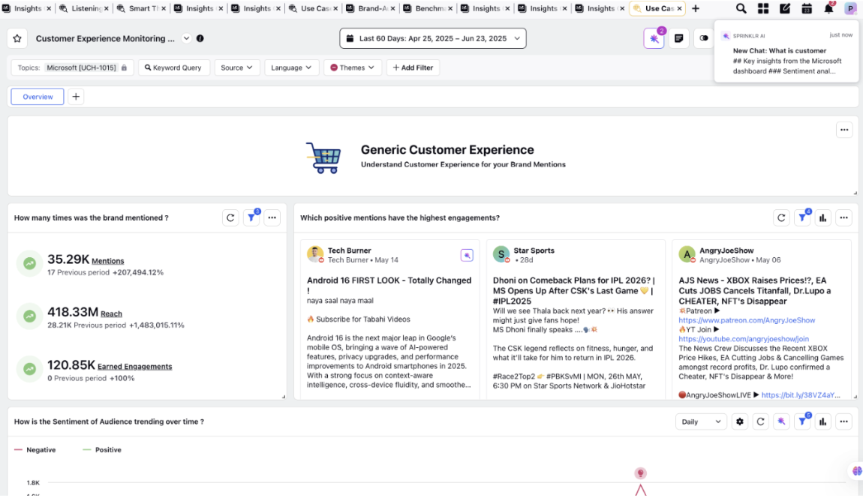Open the Sprinklr AI New Chat notification
The image size is (863, 504).
[787, 52]
